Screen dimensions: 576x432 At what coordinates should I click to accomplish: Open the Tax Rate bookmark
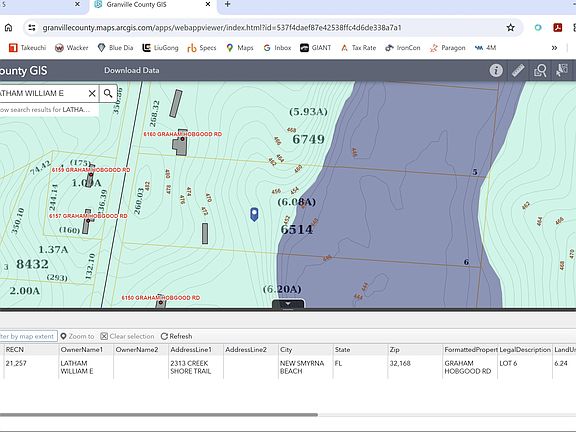359,48
